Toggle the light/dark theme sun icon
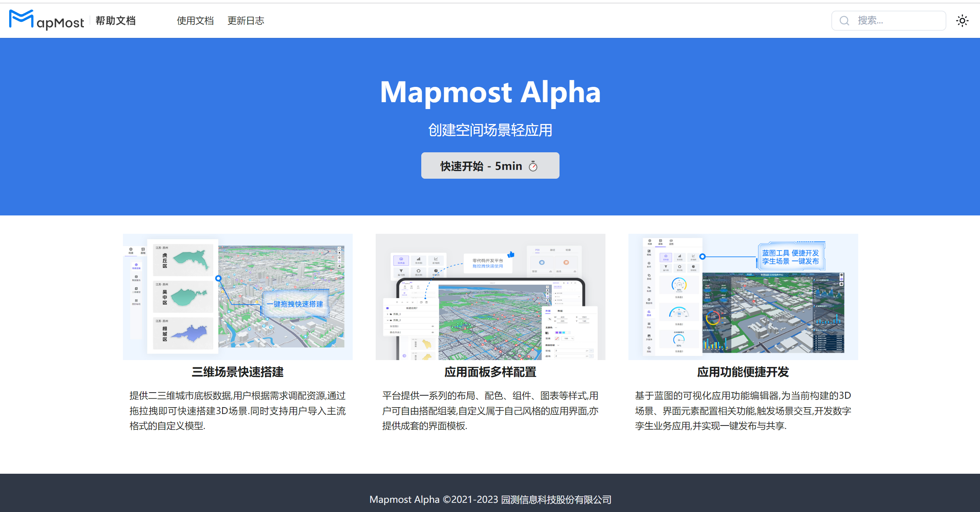The width and height of the screenshot is (980, 512). point(962,21)
